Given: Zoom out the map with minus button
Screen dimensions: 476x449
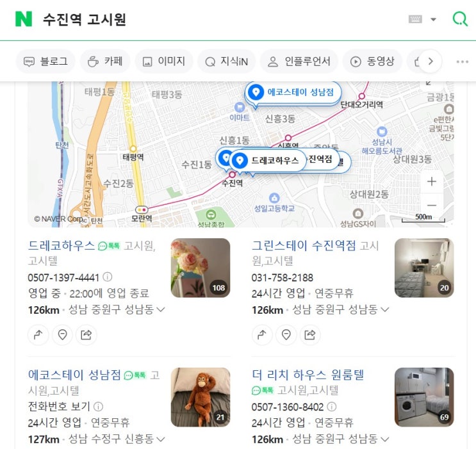Looking at the screenshot, I should tap(431, 205).
